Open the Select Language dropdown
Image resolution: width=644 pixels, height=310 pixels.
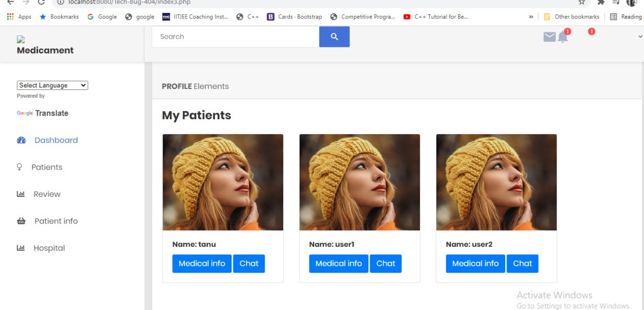coord(52,85)
